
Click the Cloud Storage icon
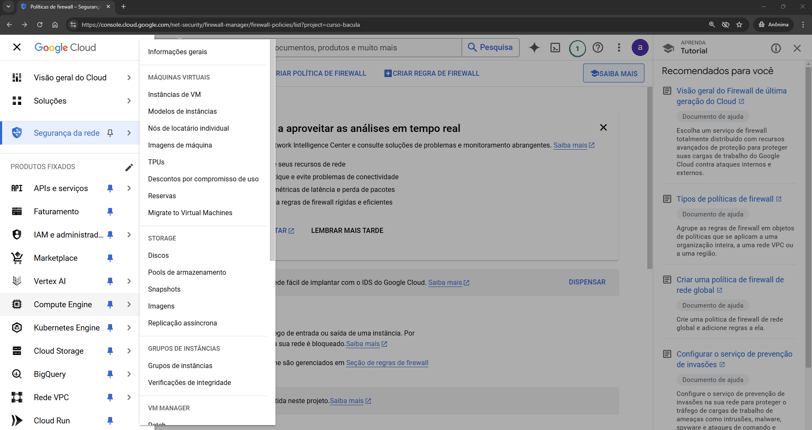17,351
